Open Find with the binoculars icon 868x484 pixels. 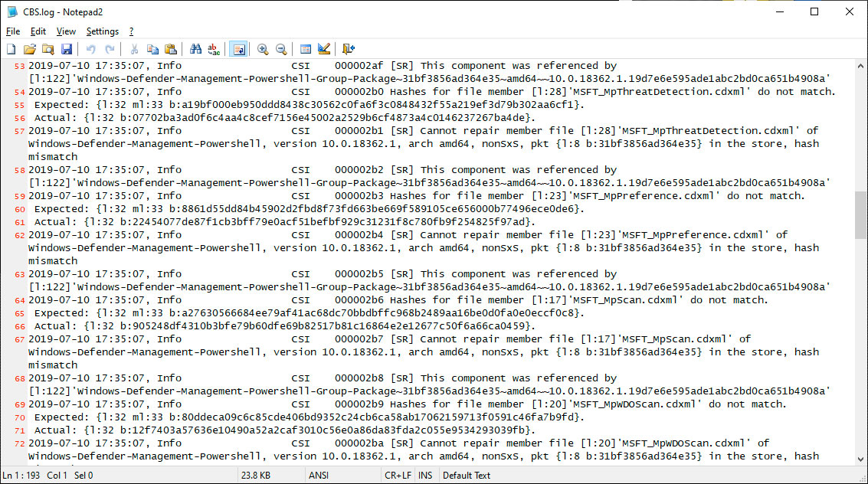pyautogui.click(x=195, y=49)
